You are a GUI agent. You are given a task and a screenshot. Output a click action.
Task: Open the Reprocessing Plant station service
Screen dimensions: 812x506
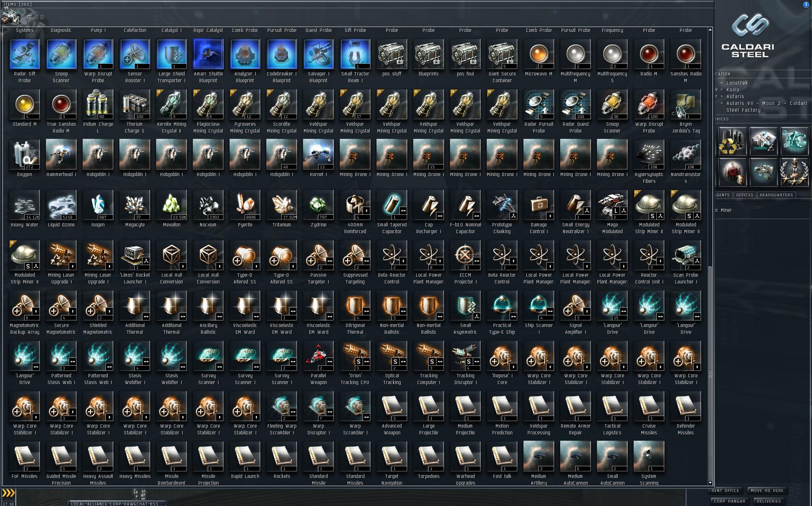click(732, 141)
